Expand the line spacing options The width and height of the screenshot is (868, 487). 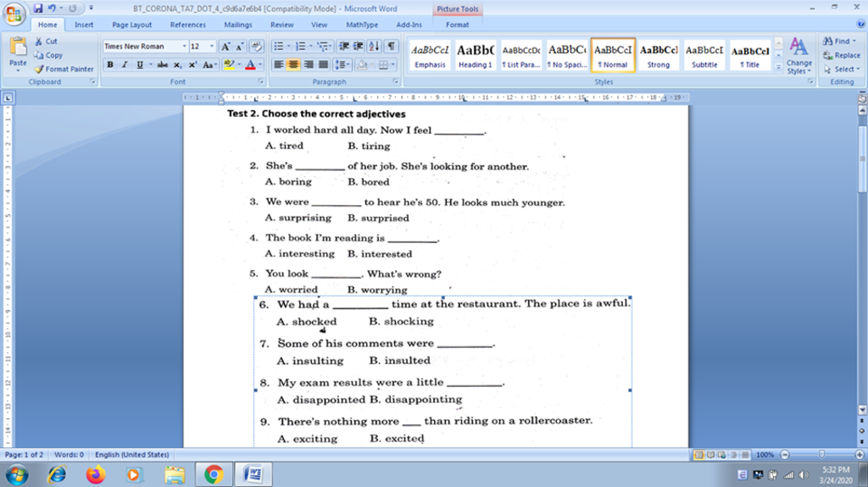pos(342,64)
